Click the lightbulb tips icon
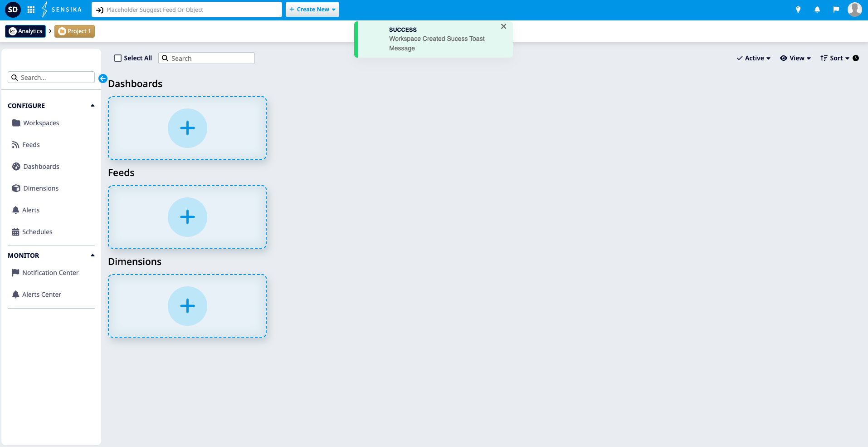Screen dimensions: 868x447 pos(798,10)
